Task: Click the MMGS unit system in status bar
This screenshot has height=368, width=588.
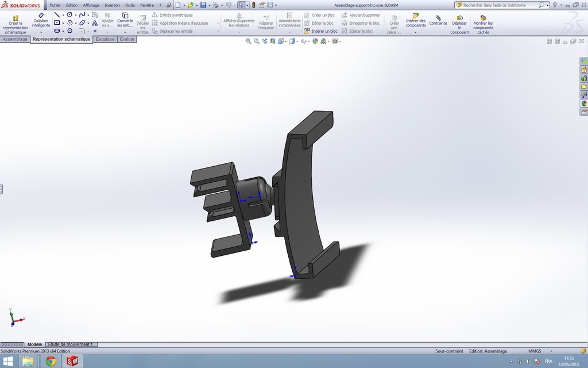Action: click(x=535, y=351)
